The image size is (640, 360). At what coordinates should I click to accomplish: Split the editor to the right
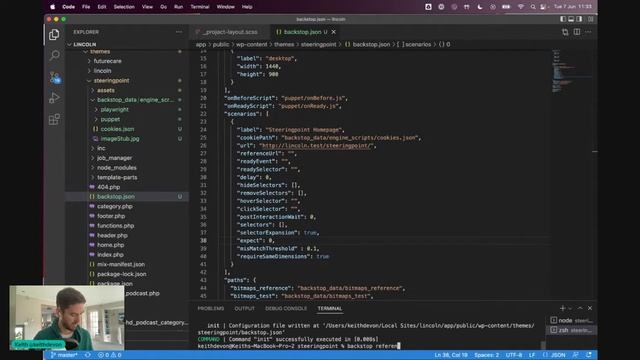tap(577, 32)
